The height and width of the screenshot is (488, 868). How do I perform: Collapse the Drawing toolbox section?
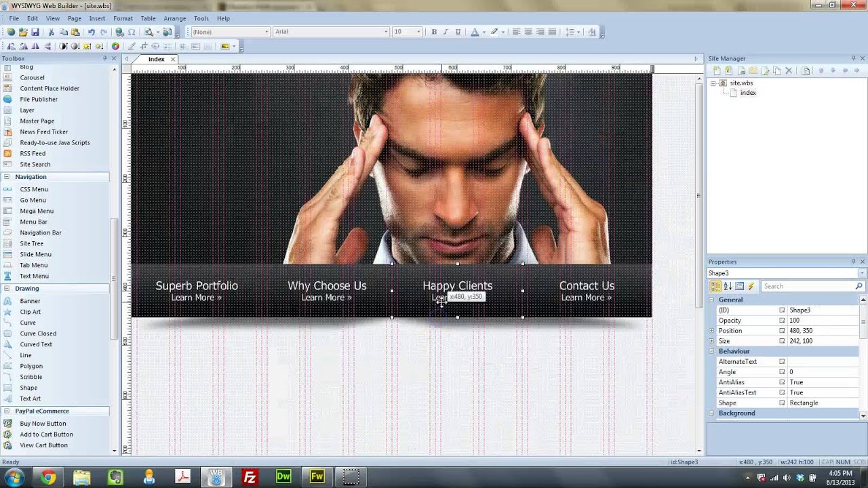[x=7, y=289]
